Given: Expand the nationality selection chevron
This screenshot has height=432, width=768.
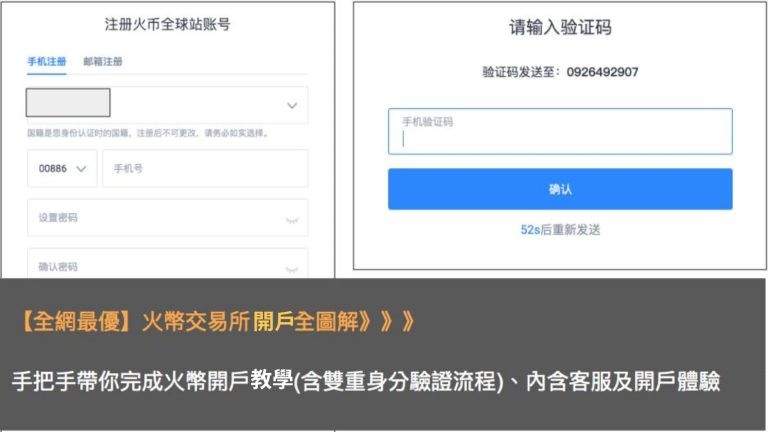Looking at the screenshot, I should [x=292, y=105].
